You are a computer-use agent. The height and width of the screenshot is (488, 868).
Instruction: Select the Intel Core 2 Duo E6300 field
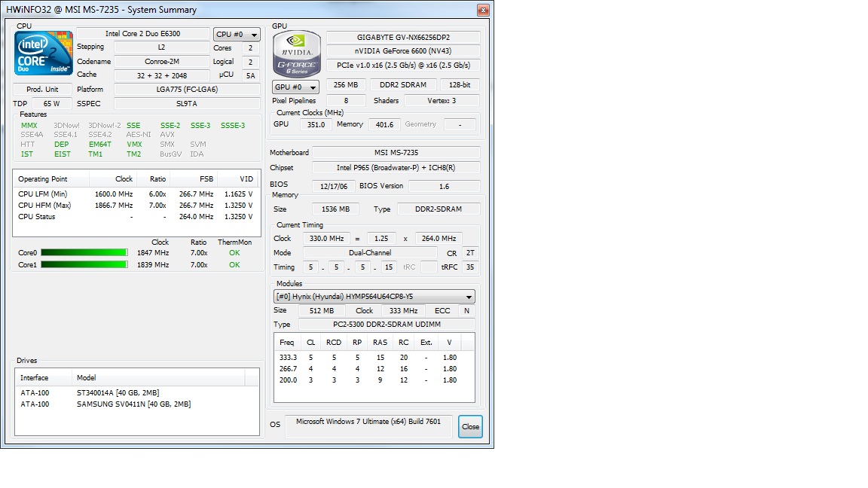[x=143, y=34]
